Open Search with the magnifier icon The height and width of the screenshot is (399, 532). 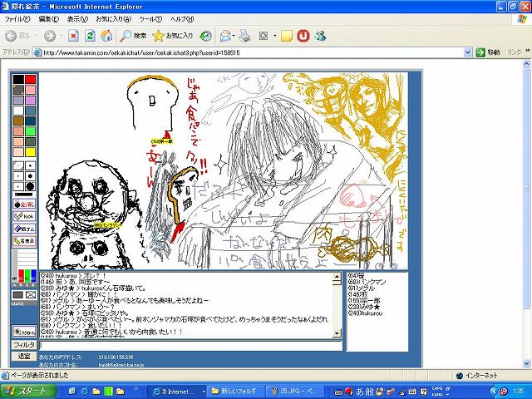pyautogui.click(x=133, y=36)
